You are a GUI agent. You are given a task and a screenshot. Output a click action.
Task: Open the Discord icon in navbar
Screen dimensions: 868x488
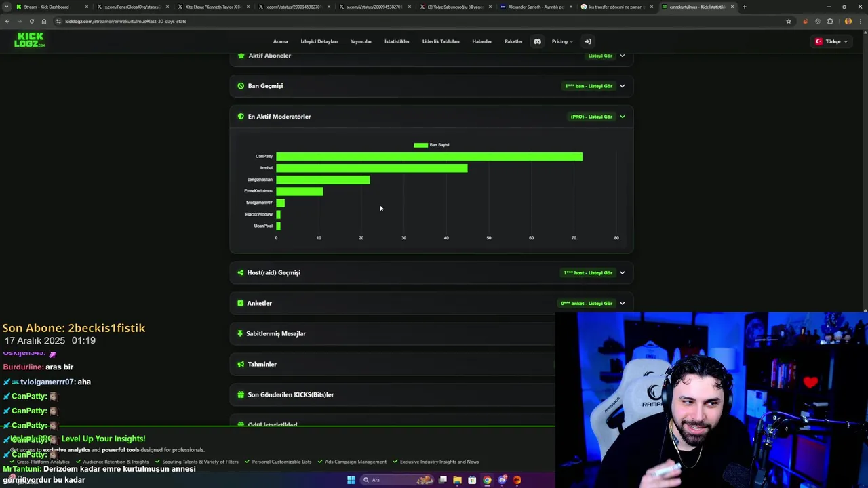pyautogui.click(x=537, y=41)
